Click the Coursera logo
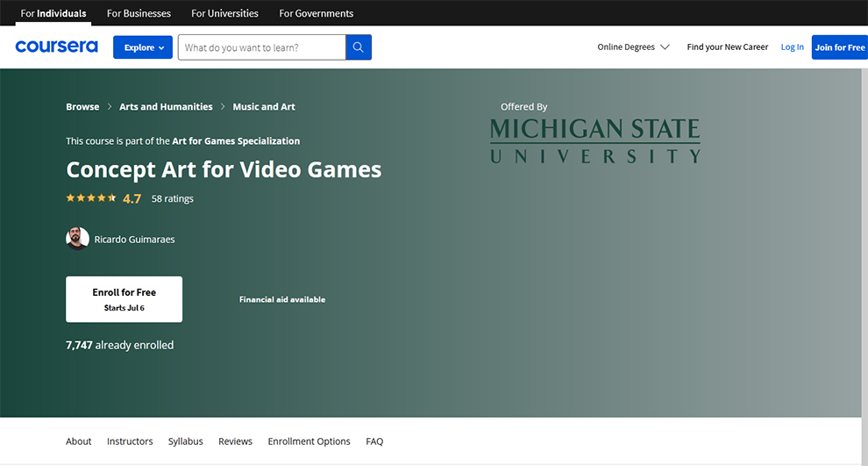 pos(56,47)
